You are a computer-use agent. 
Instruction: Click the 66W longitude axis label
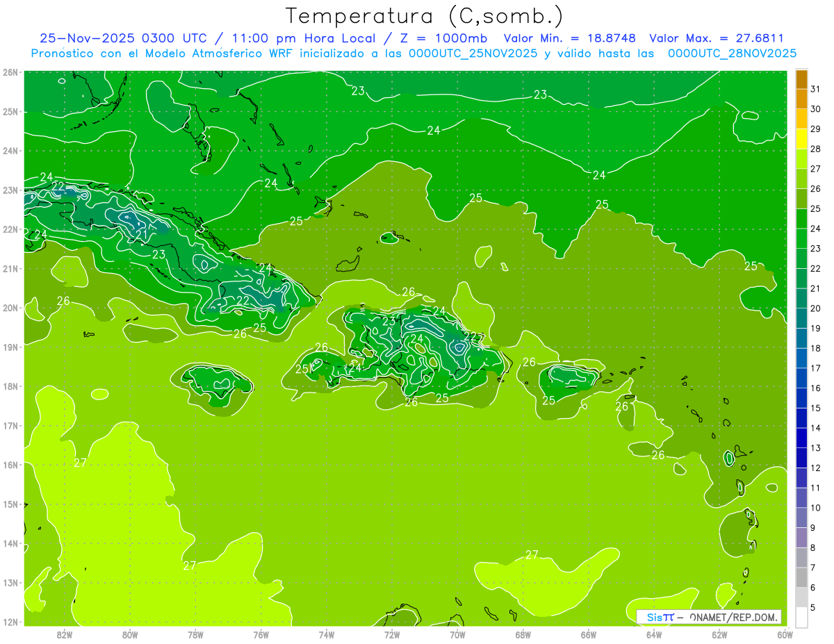click(x=589, y=634)
